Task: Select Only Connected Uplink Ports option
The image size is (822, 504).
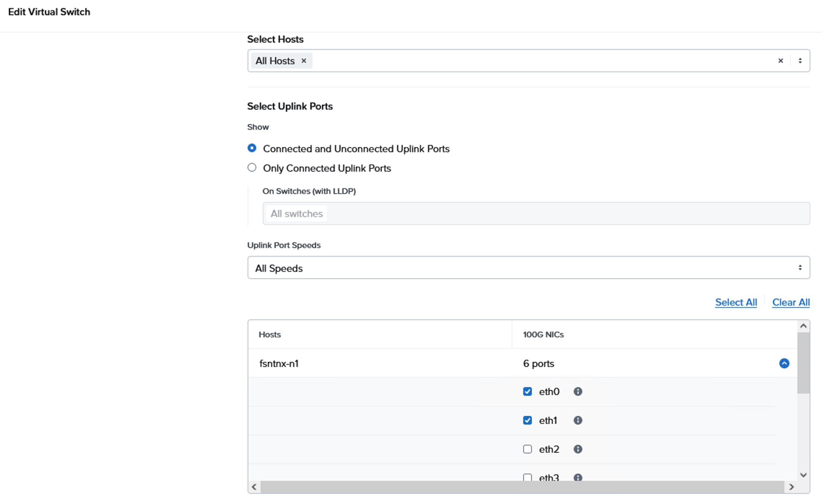Action: [252, 168]
